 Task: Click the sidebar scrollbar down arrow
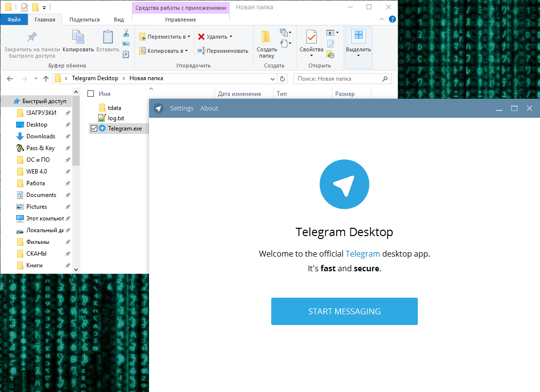[x=76, y=270]
